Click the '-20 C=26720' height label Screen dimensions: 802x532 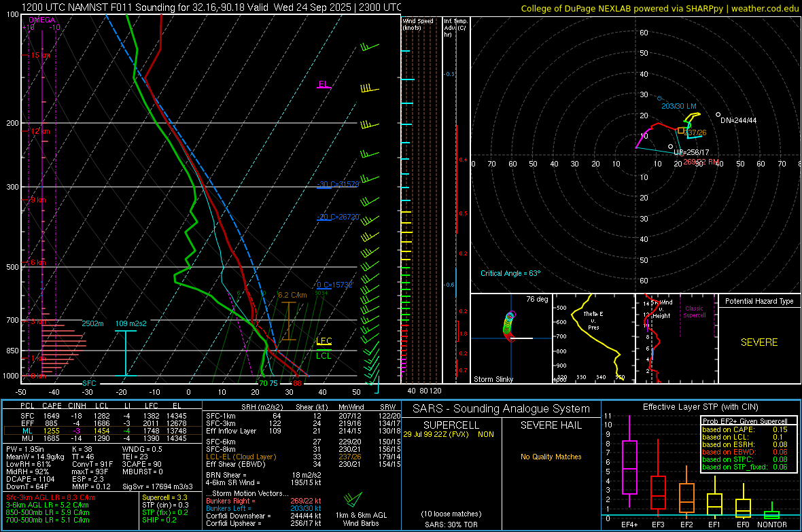point(338,217)
